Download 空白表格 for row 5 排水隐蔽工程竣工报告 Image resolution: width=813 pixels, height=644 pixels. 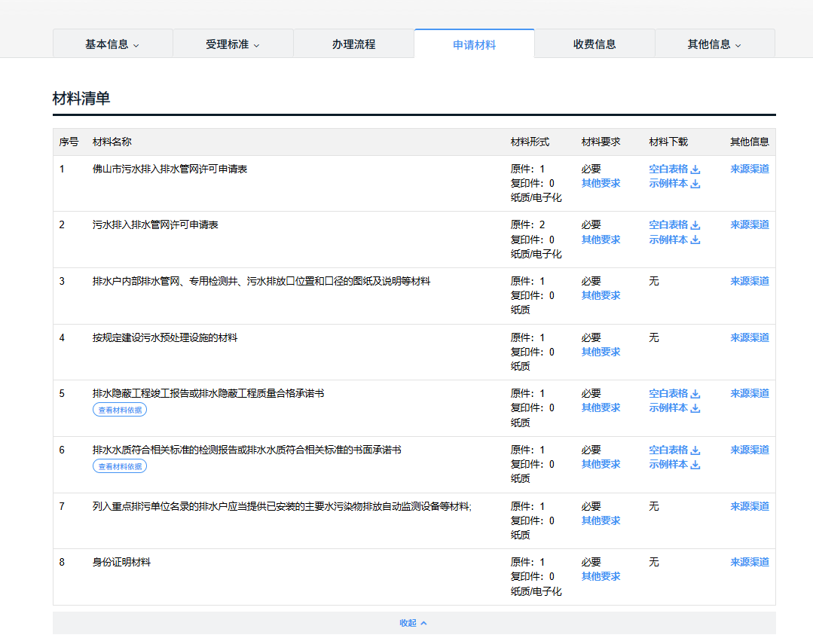674,393
